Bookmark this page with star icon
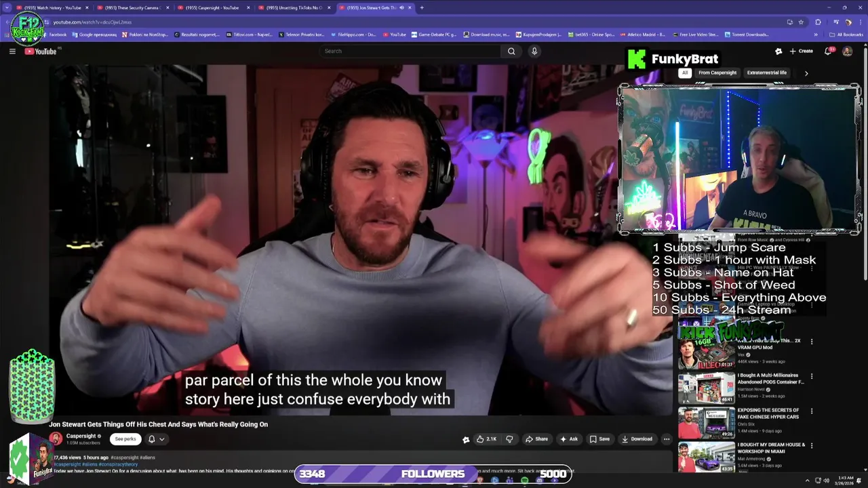868x488 pixels. tap(801, 22)
